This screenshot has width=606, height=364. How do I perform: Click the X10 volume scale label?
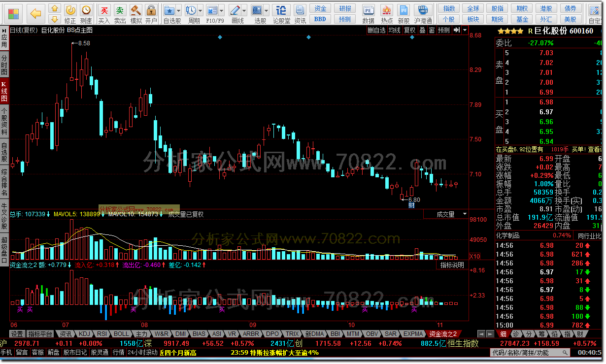point(475,257)
